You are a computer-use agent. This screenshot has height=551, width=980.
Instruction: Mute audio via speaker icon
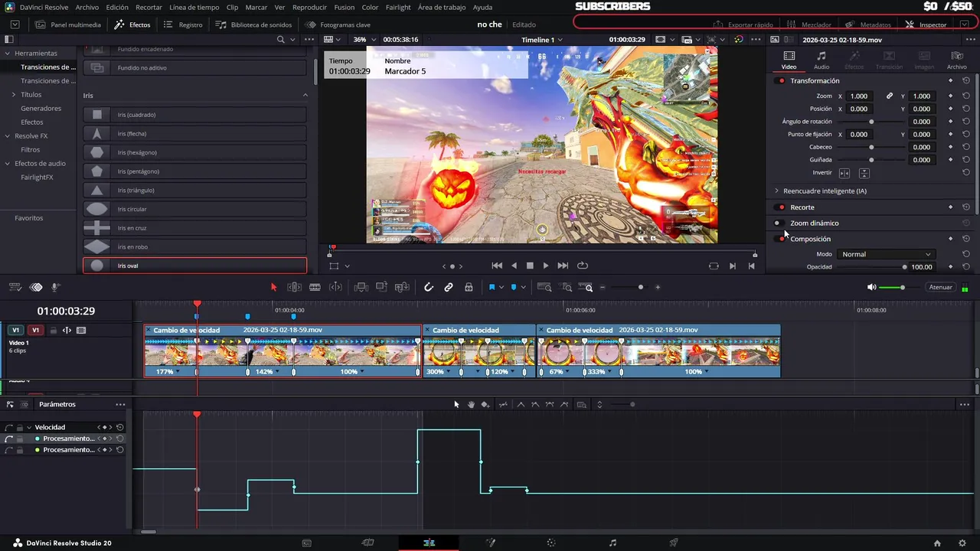pyautogui.click(x=871, y=287)
